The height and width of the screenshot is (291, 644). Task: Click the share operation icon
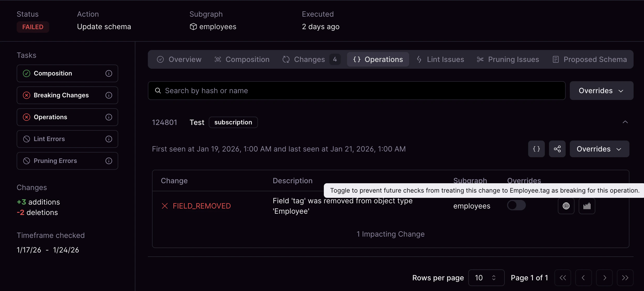557,149
